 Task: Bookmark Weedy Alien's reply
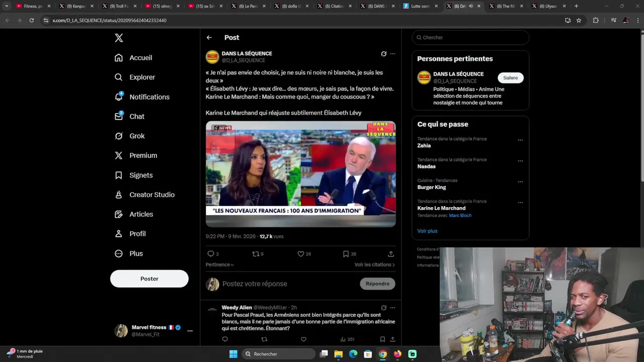(382, 339)
